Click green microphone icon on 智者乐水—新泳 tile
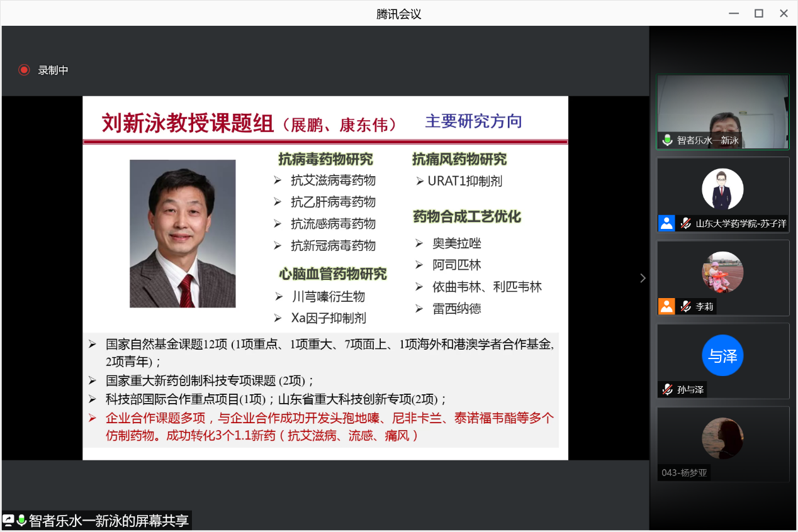This screenshot has height=532, width=798. [667, 140]
